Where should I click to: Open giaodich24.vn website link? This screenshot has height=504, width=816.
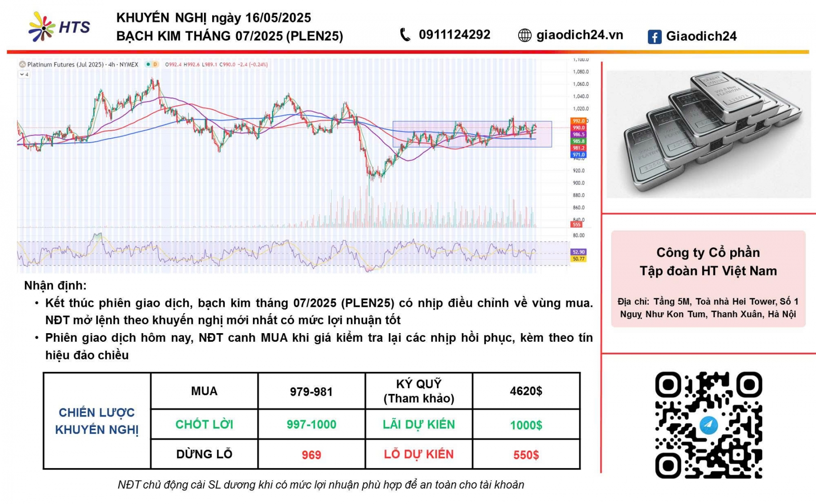(x=579, y=35)
